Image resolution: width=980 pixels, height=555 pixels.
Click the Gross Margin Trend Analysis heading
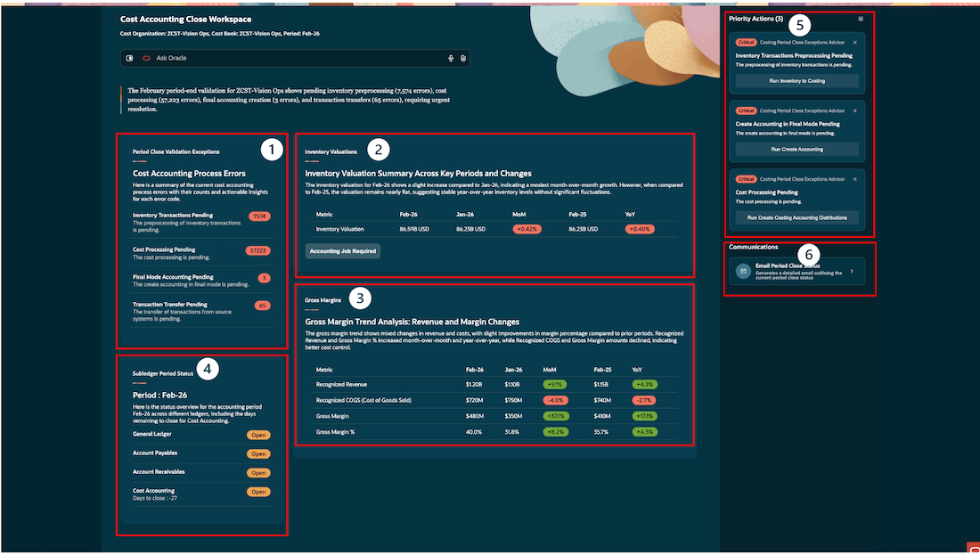(x=412, y=322)
